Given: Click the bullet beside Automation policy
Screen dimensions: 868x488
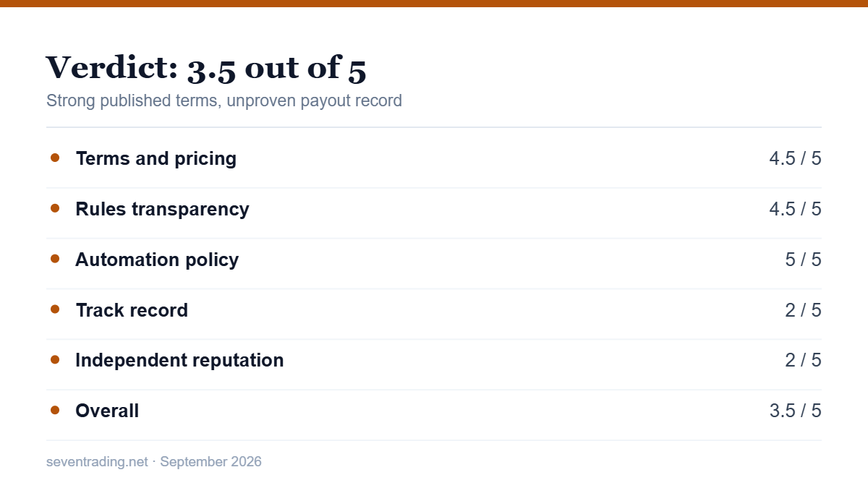Looking at the screenshot, I should 55,259.
